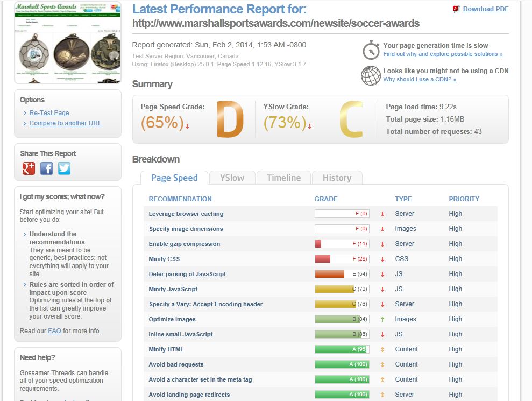
Task: Expand Inline small JavaScript recommendation
Action: (x=181, y=334)
